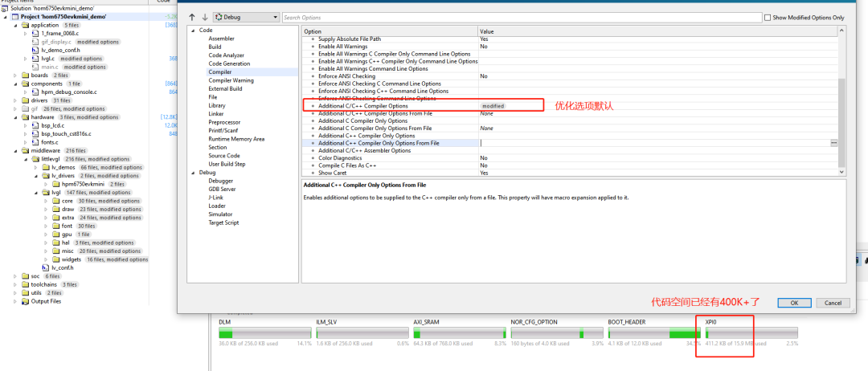Select gif_display.c in the project tree
Image resolution: width=868 pixels, height=371 pixels.
[56, 42]
